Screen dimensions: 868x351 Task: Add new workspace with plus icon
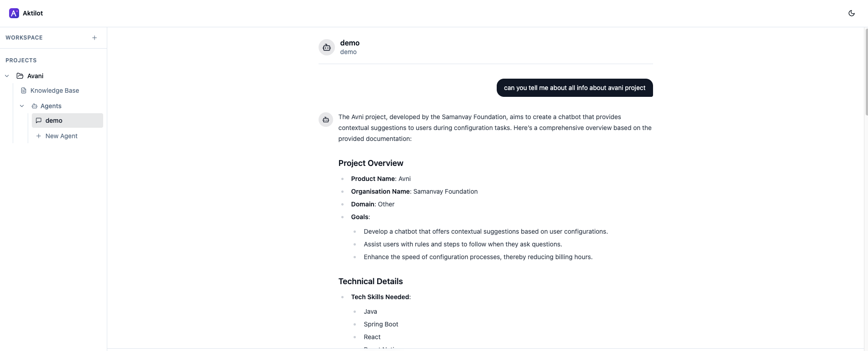tap(95, 38)
